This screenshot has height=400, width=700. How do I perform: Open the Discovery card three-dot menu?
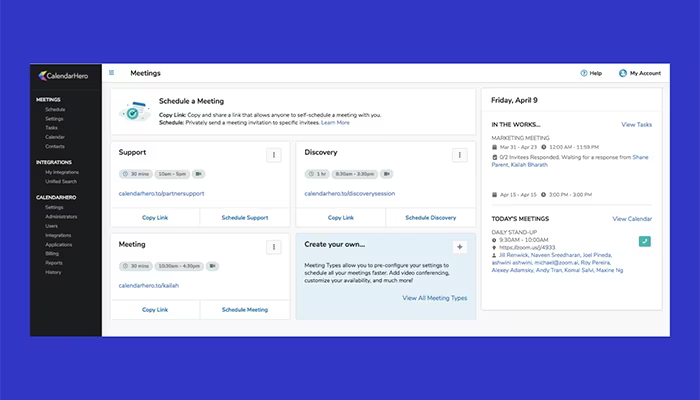(459, 155)
